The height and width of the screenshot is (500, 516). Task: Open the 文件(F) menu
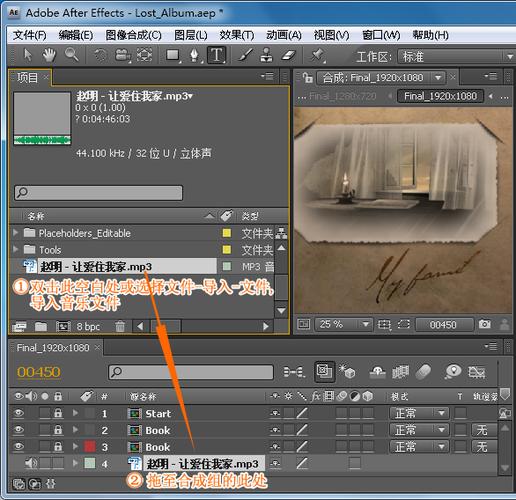click(29, 35)
